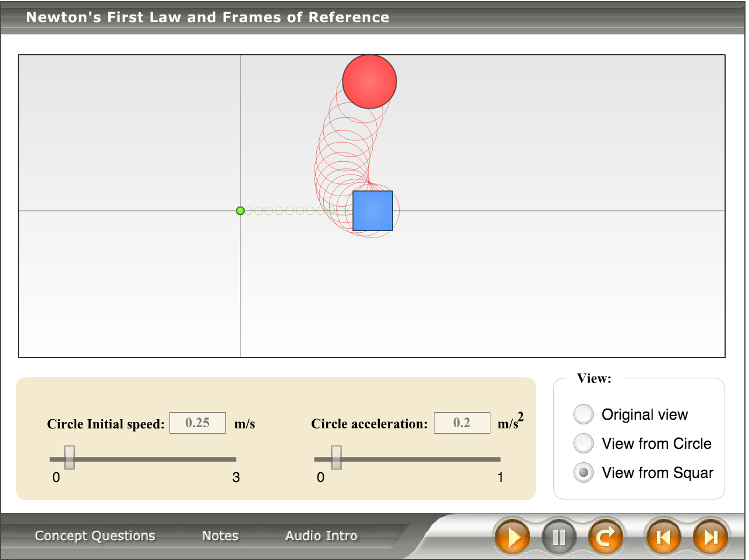Click the Circle acceleration value field
Viewport: 749px width, 560px height.
[x=462, y=423]
